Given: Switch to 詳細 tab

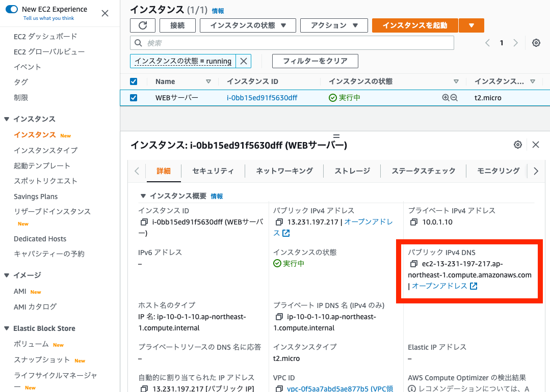Looking at the screenshot, I should [164, 171].
